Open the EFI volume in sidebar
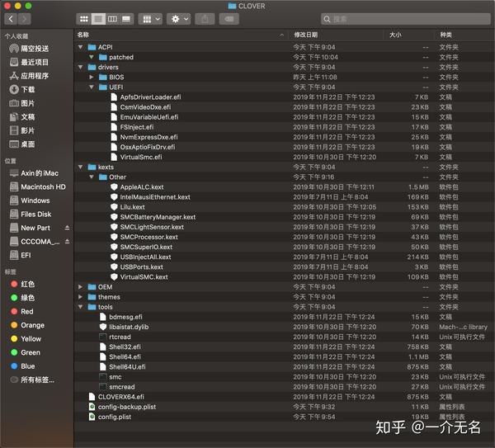Image resolution: width=495 pixels, height=448 pixels. pos(21,255)
